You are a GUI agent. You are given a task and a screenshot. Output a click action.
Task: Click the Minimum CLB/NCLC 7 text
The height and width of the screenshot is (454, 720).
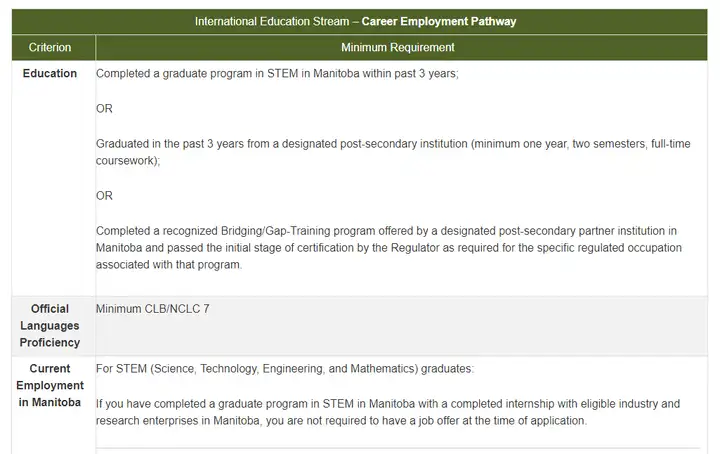[x=152, y=309]
